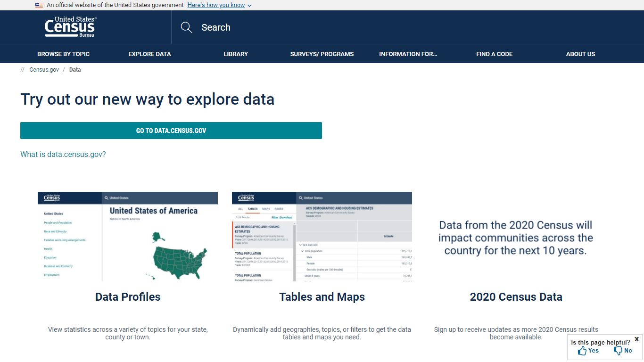Open the Tables and Maps heading link
644x362 pixels.
click(322, 297)
